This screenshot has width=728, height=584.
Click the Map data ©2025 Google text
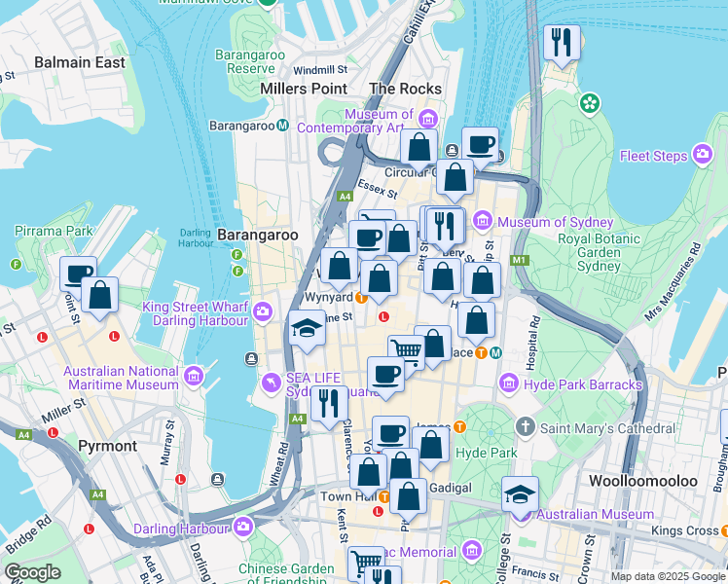(668, 577)
